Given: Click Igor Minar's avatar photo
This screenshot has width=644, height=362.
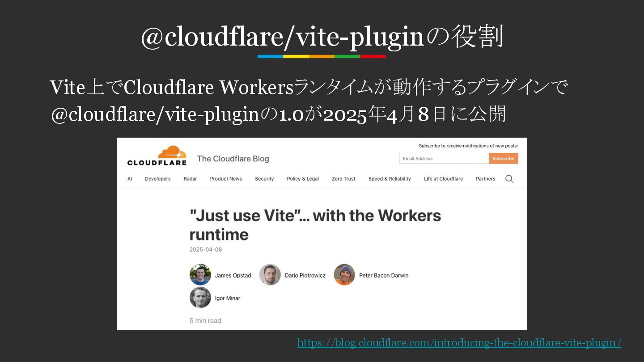Looking at the screenshot, I should (200, 298).
